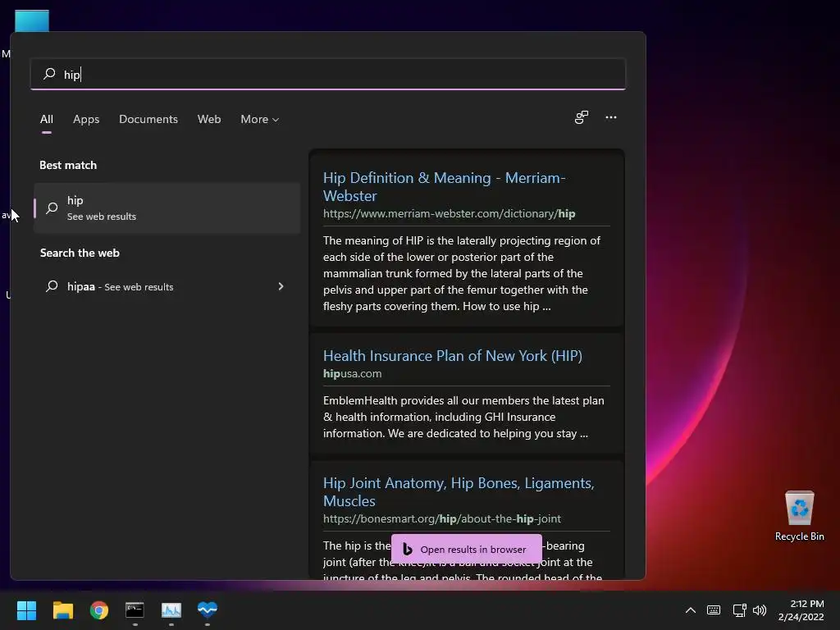Select the blue desktop icon at top-left

pos(32,21)
